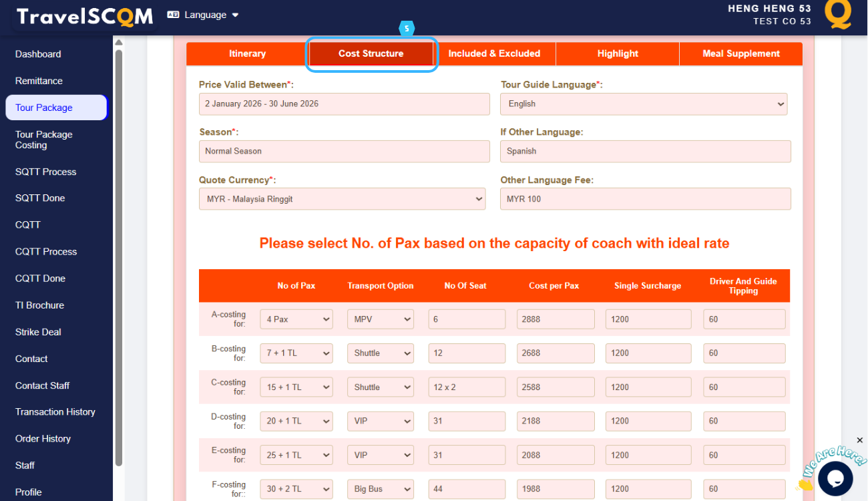868x501 pixels.
Task: Select B-costing Transport Option dropdown
Action: point(380,353)
